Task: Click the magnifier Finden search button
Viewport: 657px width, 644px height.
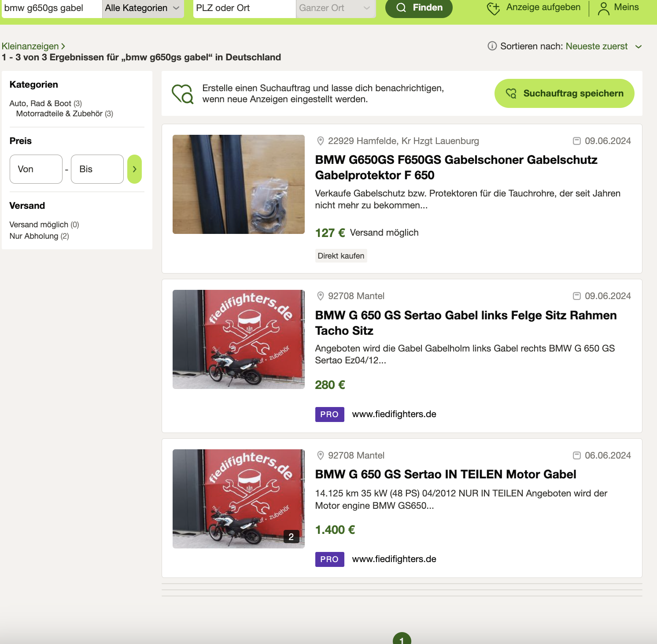Action: click(418, 8)
